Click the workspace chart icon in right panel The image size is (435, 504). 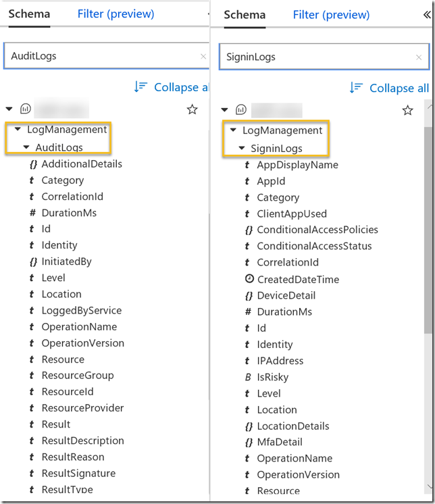[241, 109]
